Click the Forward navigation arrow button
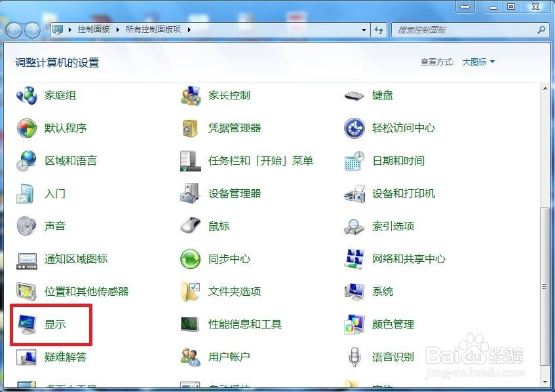Screen dimensions: 555x392 (32, 30)
